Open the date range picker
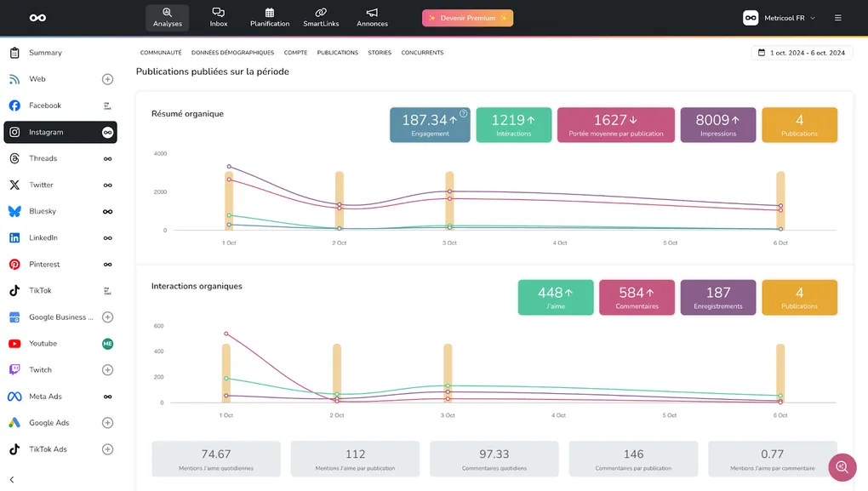Screen dimensions: 868x491 click(801, 53)
